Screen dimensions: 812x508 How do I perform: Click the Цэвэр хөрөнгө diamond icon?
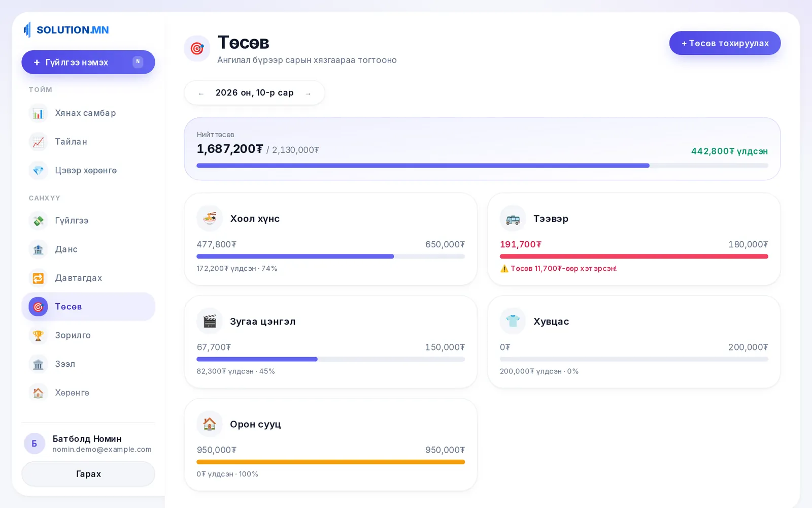38,171
